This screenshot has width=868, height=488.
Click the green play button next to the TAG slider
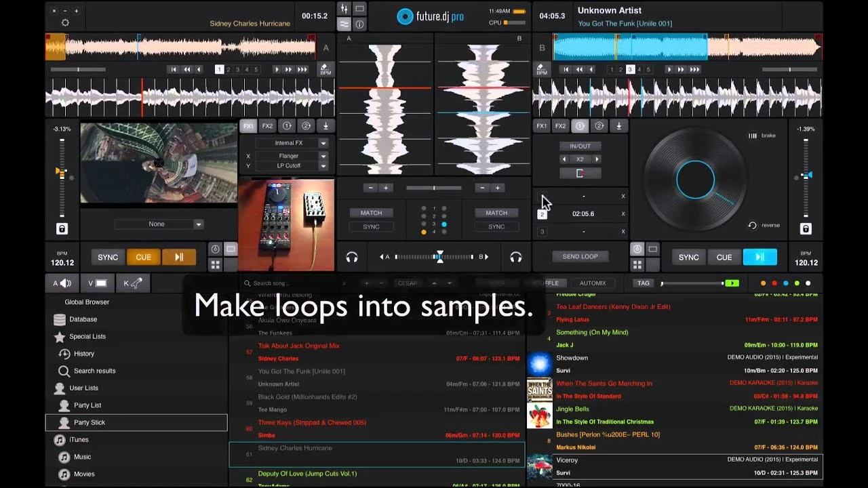point(732,283)
